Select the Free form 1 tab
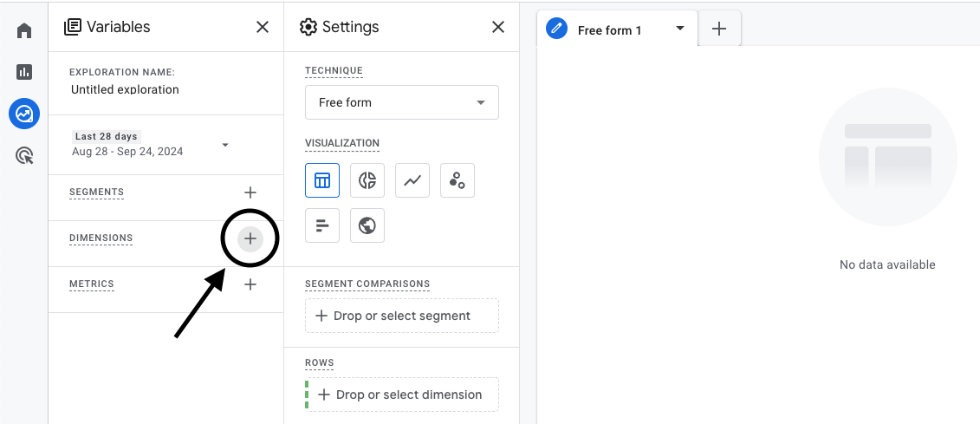Image resolution: width=980 pixels, height=424 pixels. [x=609, y=30]
